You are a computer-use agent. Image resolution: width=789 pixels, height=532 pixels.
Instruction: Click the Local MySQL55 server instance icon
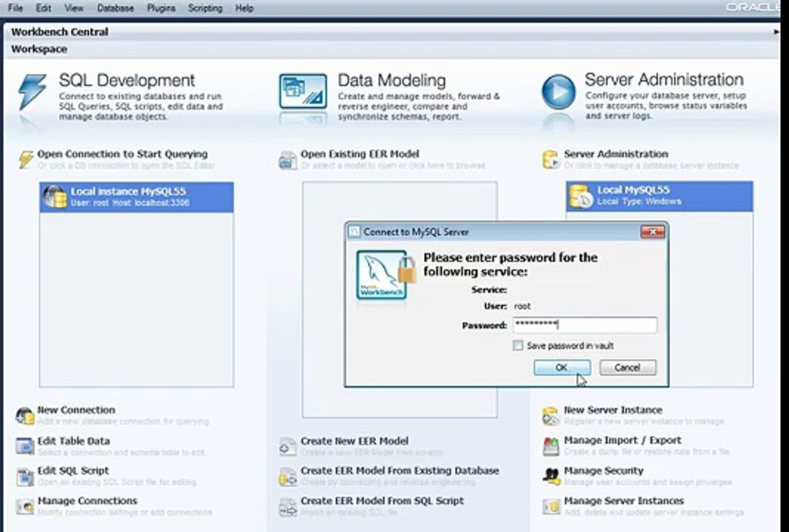coord(581,197)
